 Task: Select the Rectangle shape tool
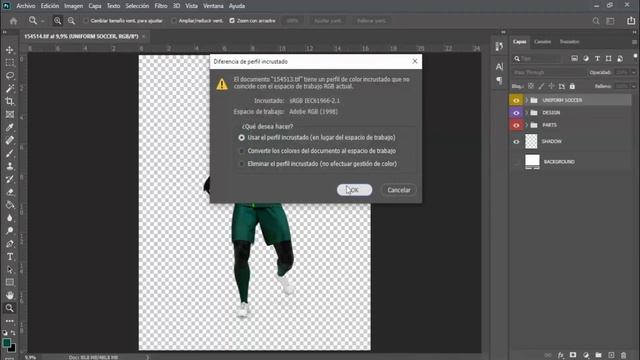[x=9, y=282]
